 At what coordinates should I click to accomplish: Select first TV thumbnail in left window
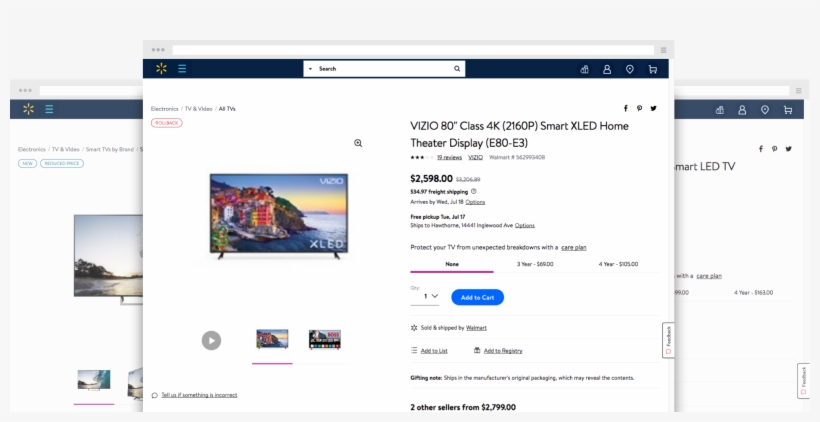click(94, 380)
